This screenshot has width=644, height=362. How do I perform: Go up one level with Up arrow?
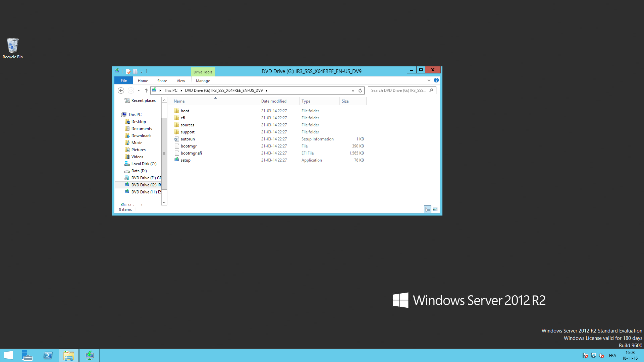(146, 90)
